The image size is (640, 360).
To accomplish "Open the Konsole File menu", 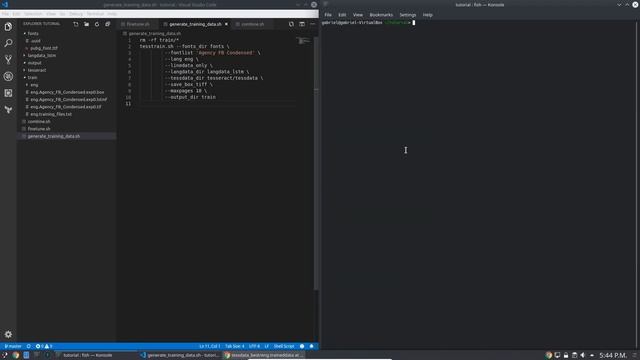I will coord(328,15).
